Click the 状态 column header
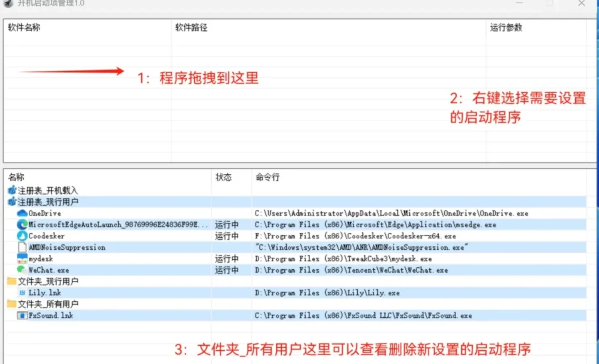The image size is (599, 364). 224,177
